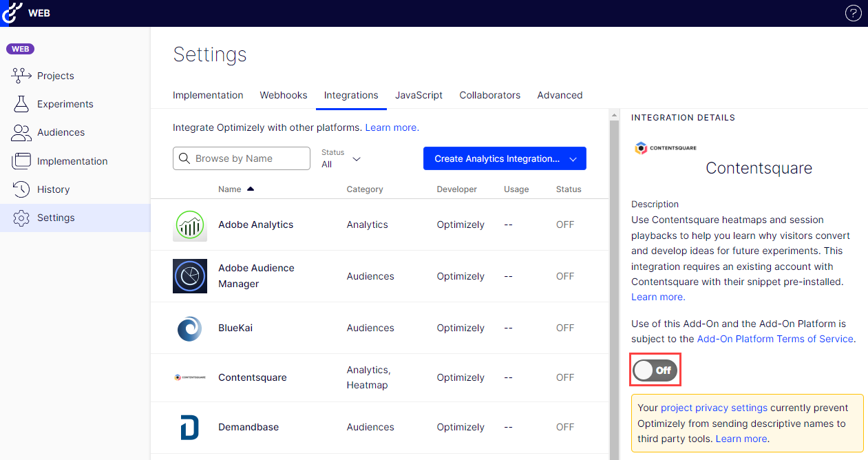The width and height of the screenshot is (868, 460).
Task: Click the Settings gear icon
Action: click(x=22, y=218)
